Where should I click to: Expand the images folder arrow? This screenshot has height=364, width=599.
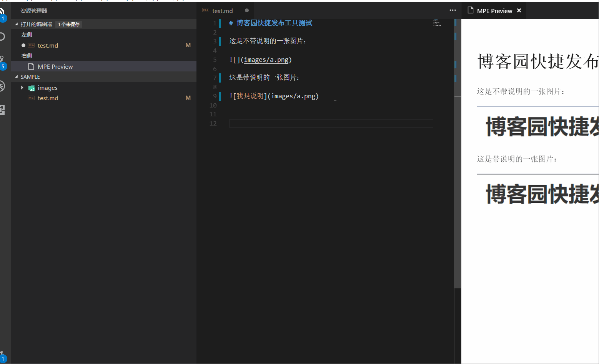pyautogui.click(x=22, y=88)
